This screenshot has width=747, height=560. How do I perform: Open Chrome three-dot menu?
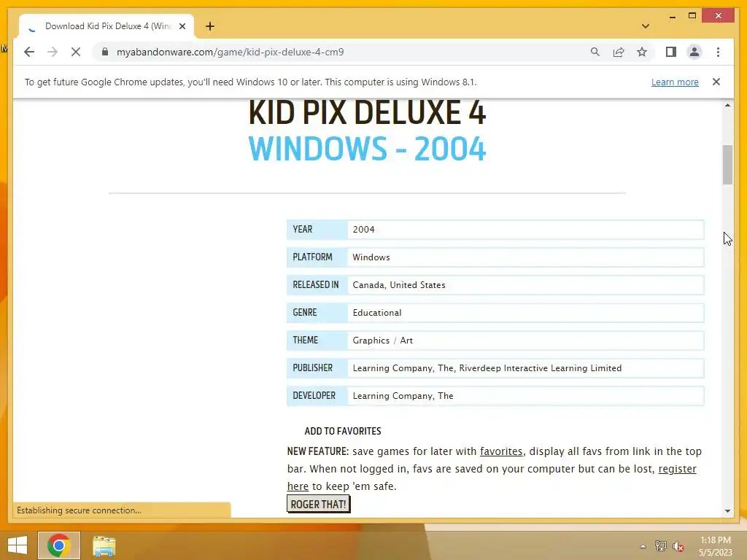[718, 52]
